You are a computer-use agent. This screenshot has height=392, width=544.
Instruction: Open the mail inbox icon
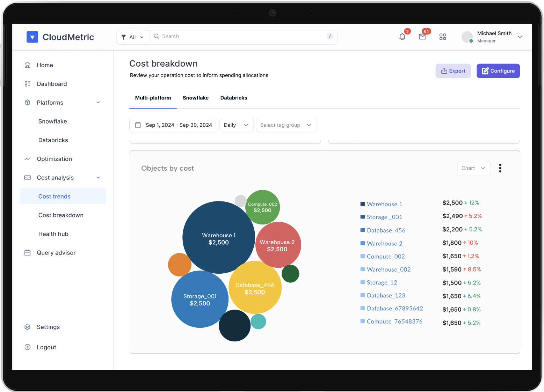(x=422, y=37)
